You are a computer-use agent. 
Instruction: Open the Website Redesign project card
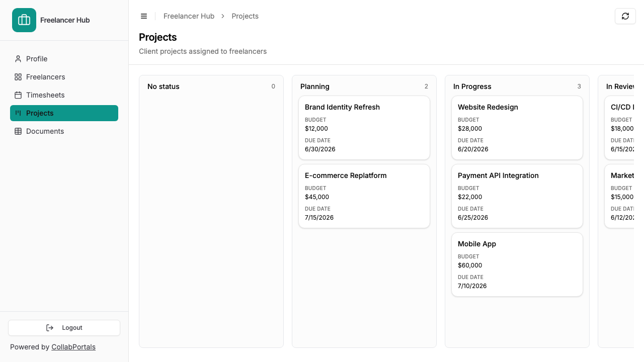(517, 128)
